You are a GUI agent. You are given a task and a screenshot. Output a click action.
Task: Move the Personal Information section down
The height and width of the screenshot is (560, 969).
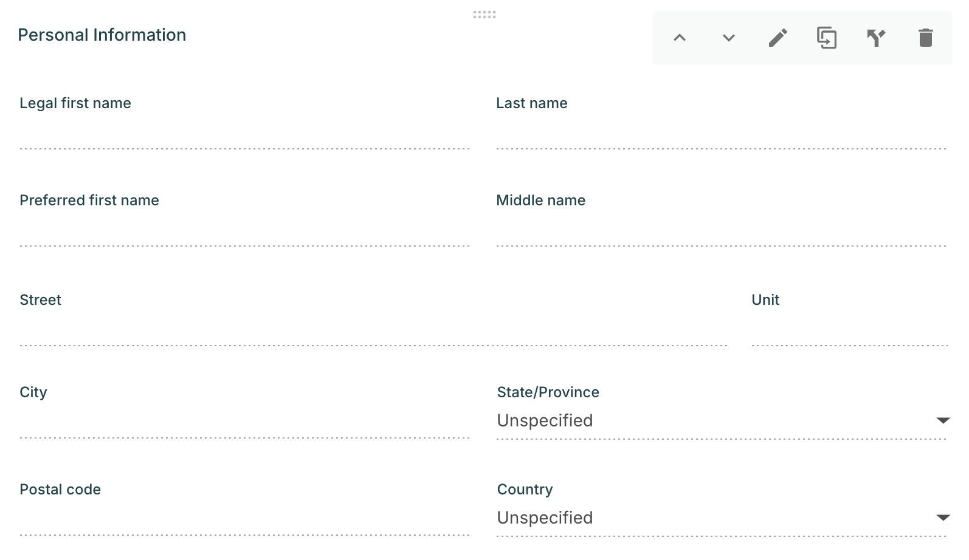click(729, 38)
